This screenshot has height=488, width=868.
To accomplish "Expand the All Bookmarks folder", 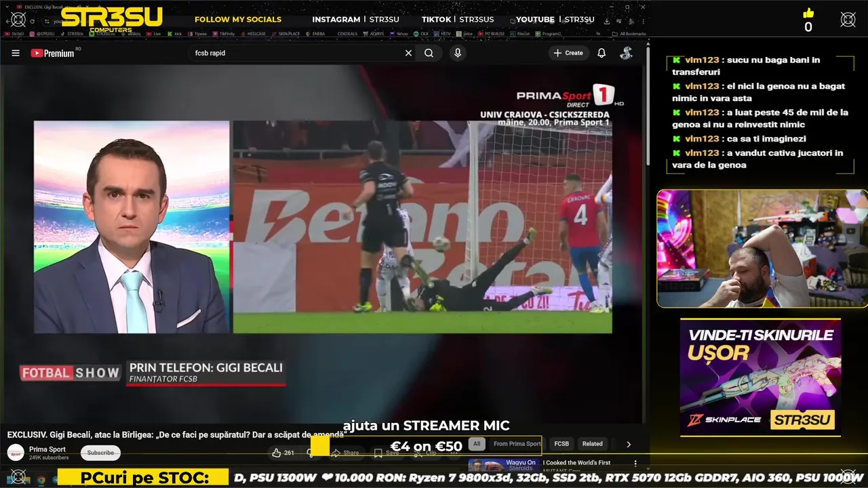I will click(x=629, y=33).
